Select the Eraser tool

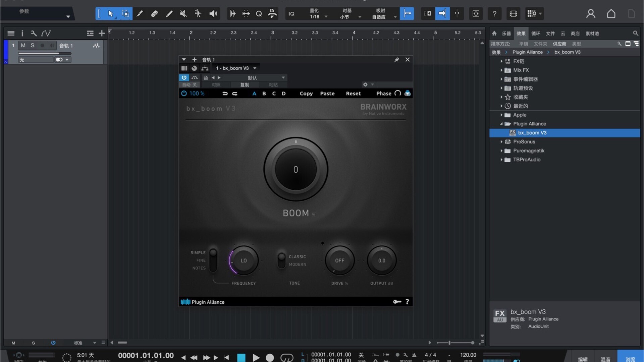(x=154, y=14)
